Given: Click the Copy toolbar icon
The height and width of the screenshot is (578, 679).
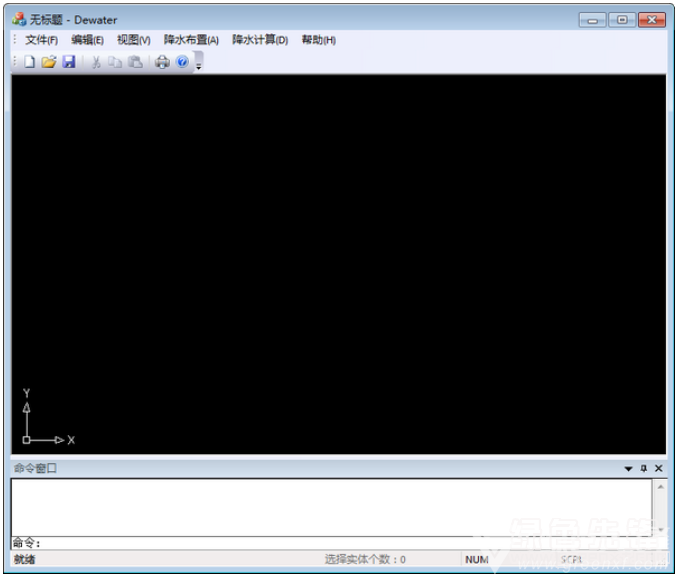Looking at the screenshot, I should [115, 62].
